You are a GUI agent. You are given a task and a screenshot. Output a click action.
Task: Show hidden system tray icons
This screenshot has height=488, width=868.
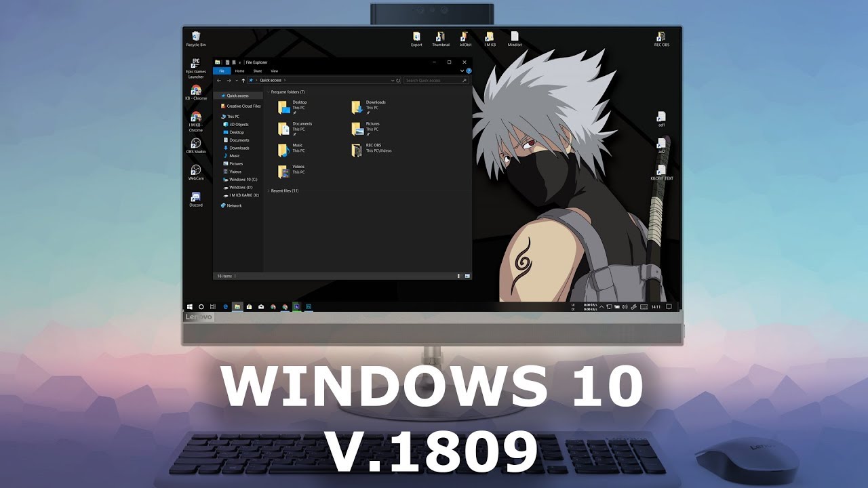601,306
